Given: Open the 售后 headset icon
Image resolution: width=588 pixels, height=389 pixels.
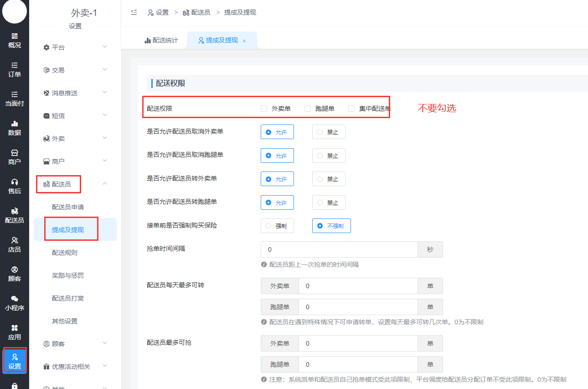Looking at the screenshot, I should point(15,182).
